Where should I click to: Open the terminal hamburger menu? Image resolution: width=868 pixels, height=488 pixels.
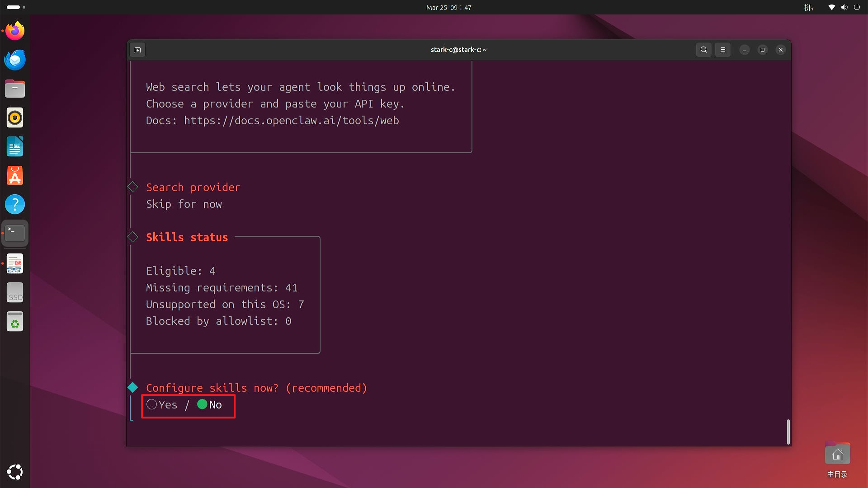(x=722, y=50)
